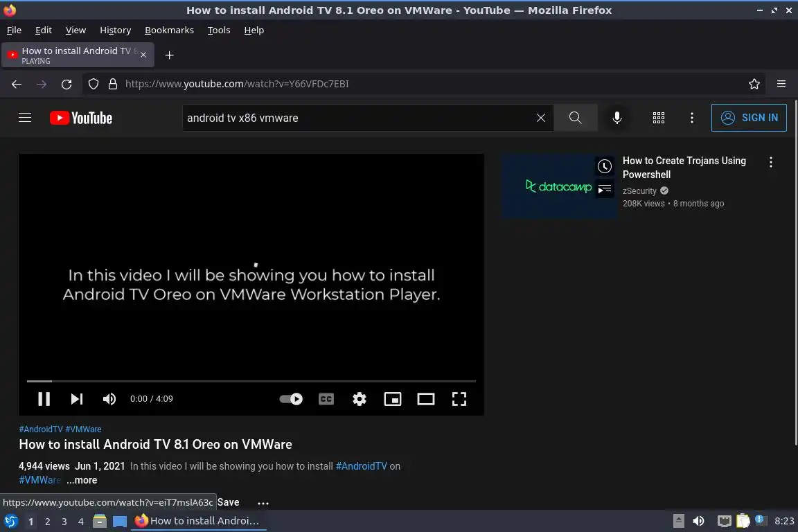The width and height of the screenshot is (798, 532).
Task: Add Trojans video to queue
Action: point(605,189)
